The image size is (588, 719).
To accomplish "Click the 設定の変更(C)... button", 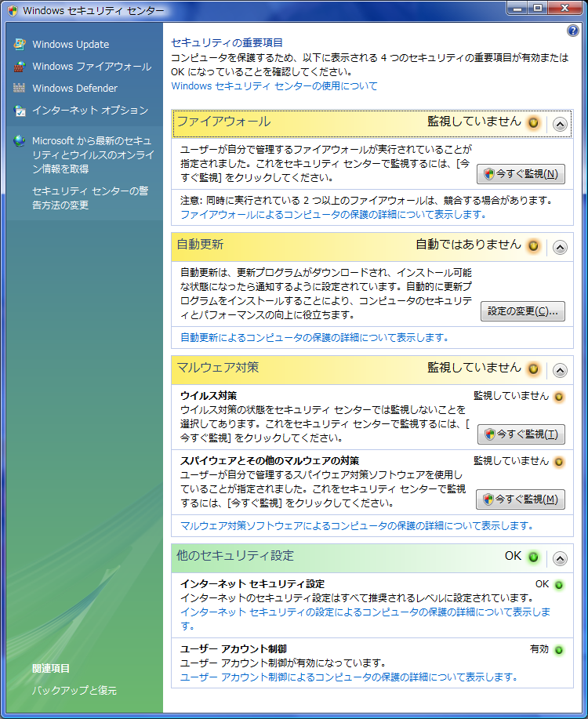I will click(x=522, y=311).
